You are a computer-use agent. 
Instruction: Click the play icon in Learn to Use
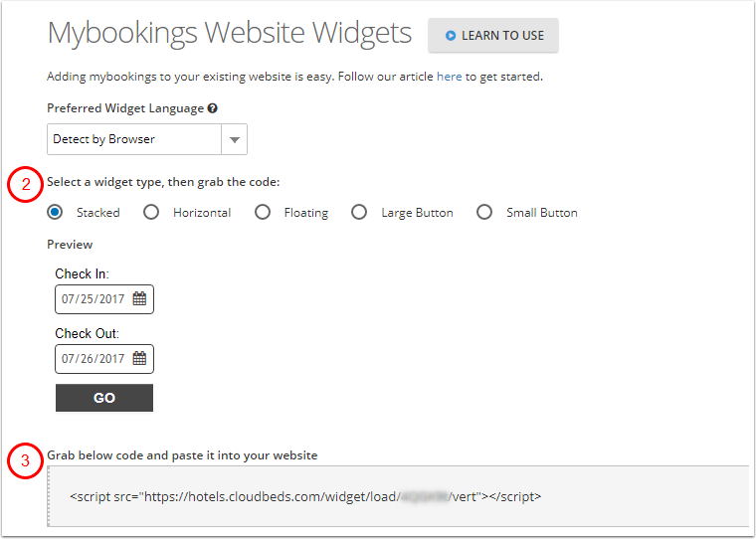pyautogui.click(x=451, y=36)
